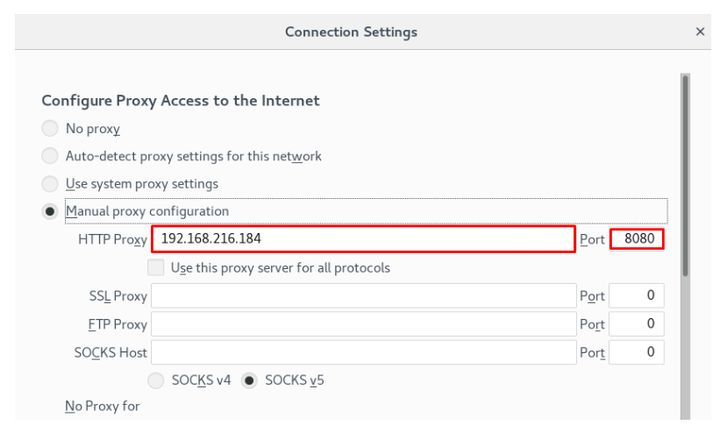Image resolution: width=720 pixels, height=425 pixels.
Task: Select the No proxy radio option
Action: point(50,129)
